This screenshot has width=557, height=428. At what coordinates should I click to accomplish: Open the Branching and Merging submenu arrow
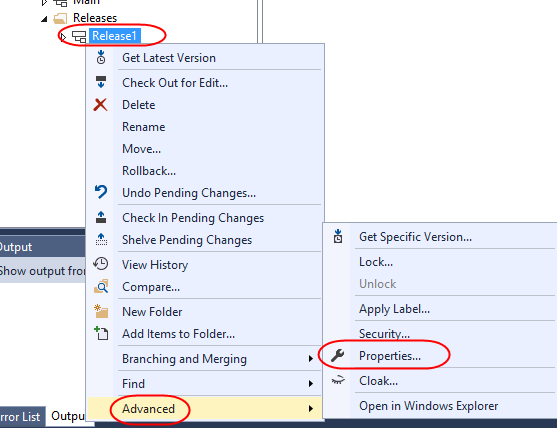[311, 359]
